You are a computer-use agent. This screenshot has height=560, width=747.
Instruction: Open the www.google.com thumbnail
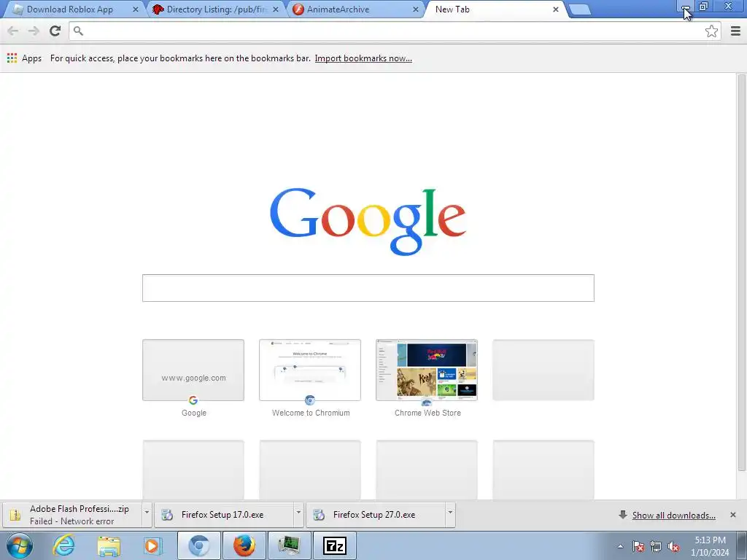pyautogui.click(x=193, y=370)
